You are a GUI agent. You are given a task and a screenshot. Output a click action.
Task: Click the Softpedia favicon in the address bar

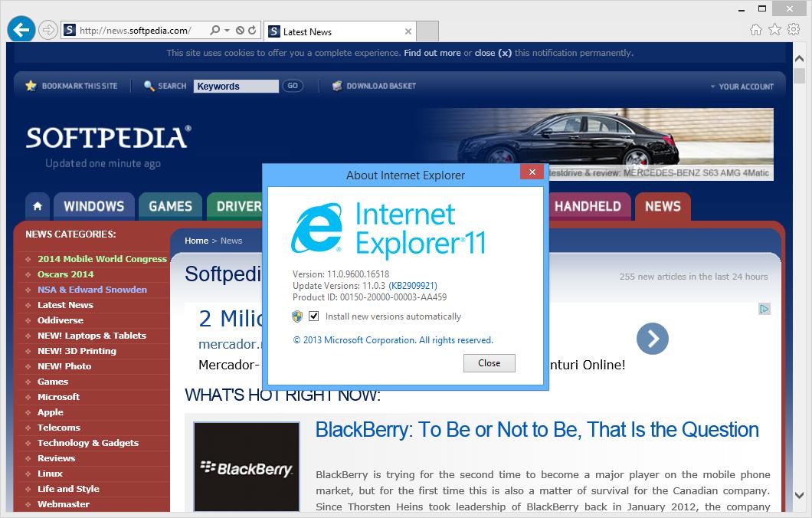pos(70,30)
